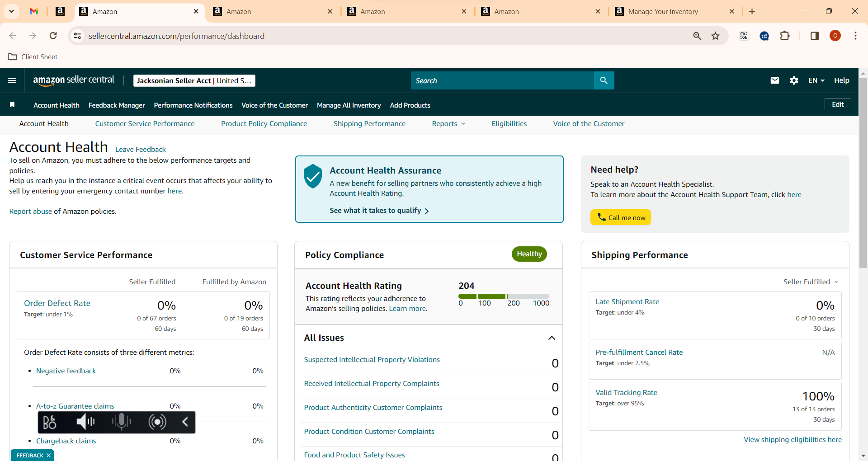Click the Healthy status badge
868x461 pixels.
[x=529, y=254]
